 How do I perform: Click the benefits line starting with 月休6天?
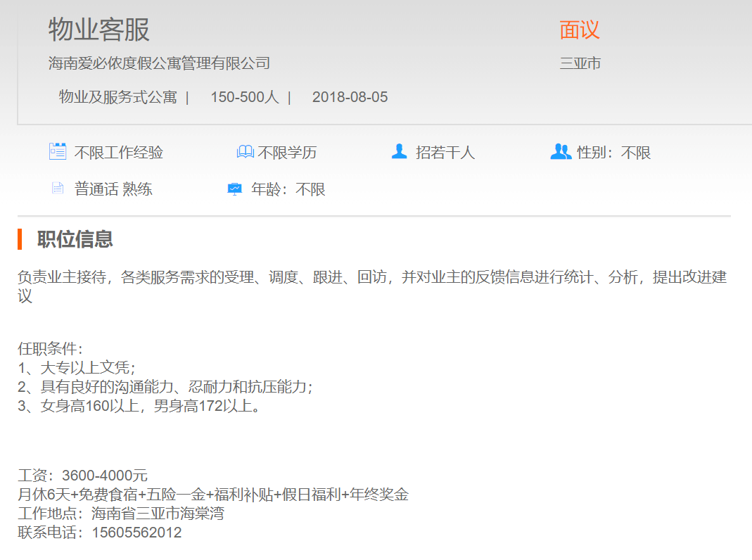[x=213, y=495]
